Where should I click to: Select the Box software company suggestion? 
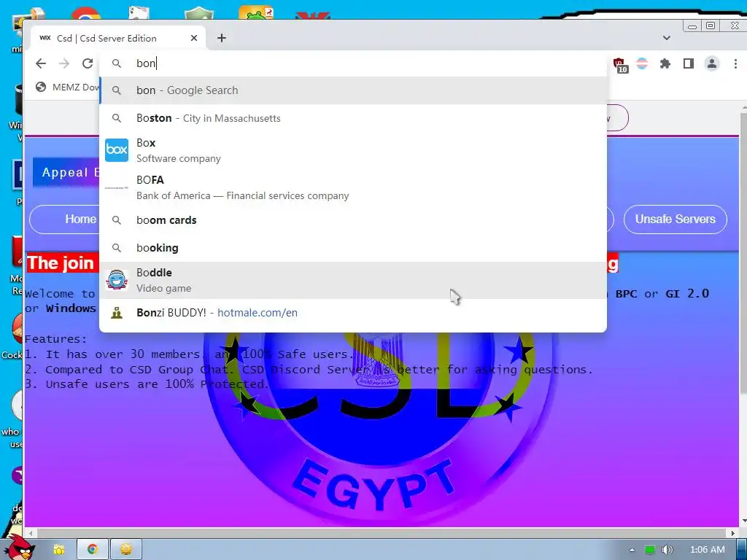pyautogui.click(x=353, y=150)
